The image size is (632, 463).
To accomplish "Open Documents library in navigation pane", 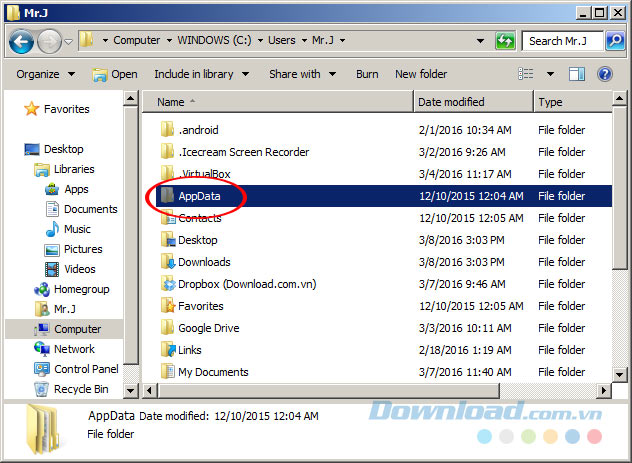I will point(81,209).
